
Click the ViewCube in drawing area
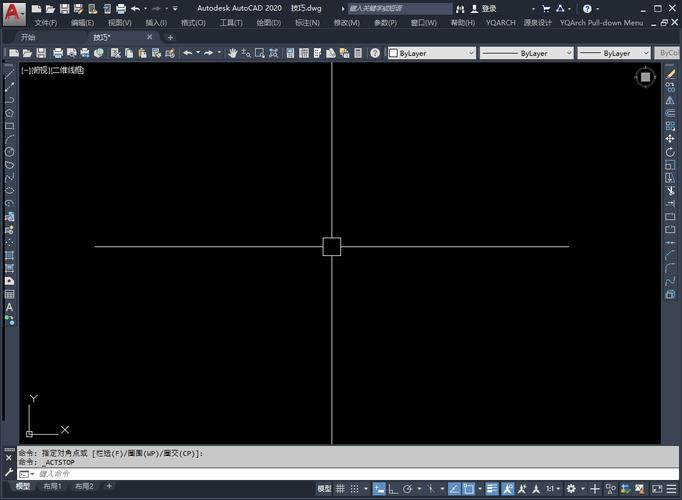click(645, 77)
